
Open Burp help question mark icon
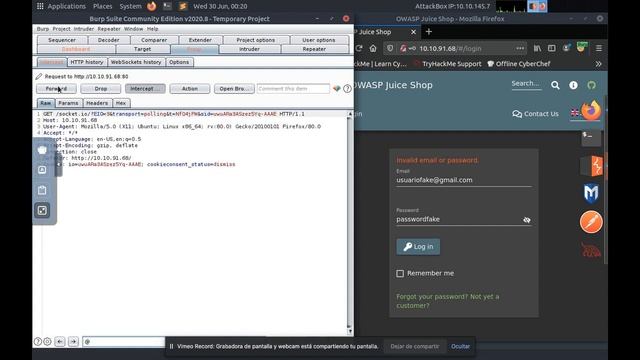(347, 89)
